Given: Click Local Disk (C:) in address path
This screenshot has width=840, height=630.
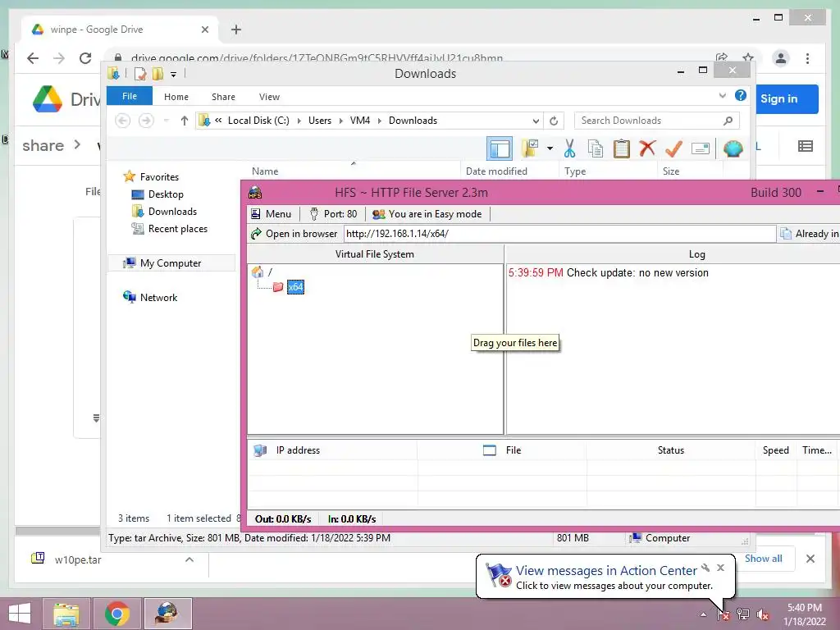Looking at the screenshot, I should click(258, 121).
